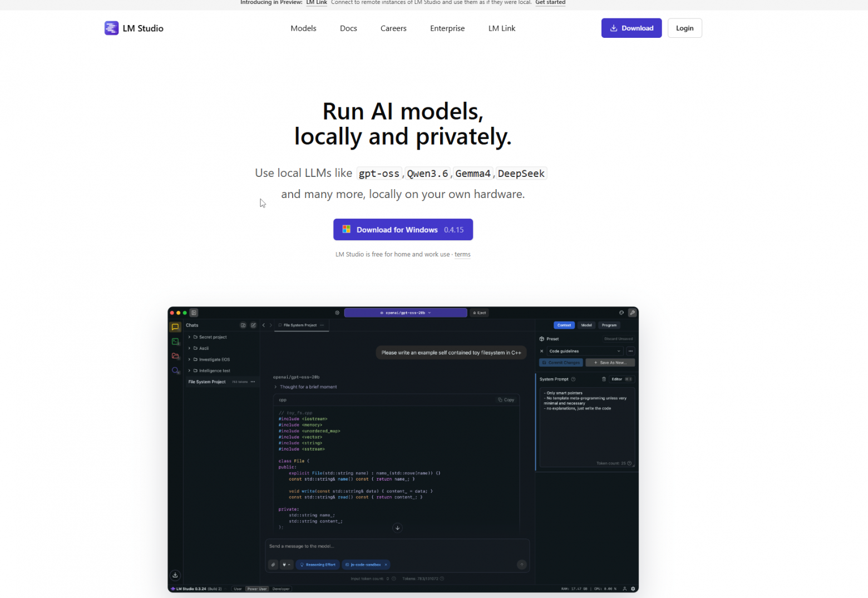Click the Download button in the header

(x=632, y=28)
